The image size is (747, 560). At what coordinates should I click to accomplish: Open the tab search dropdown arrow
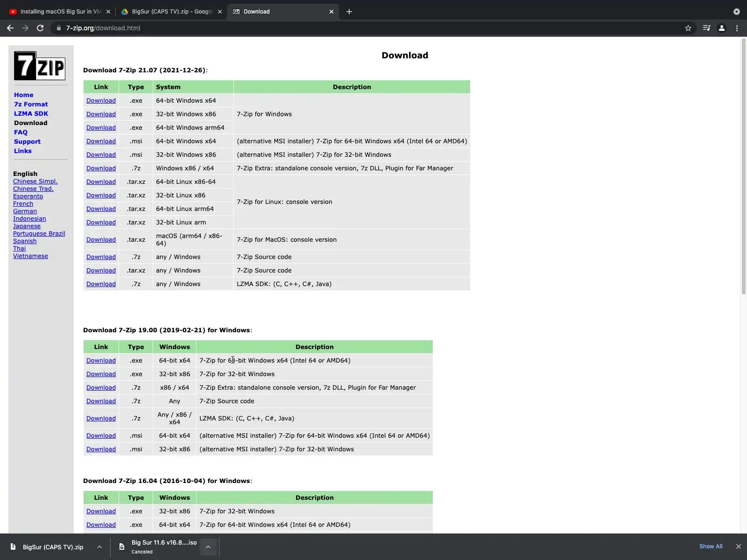click(737, 12)
